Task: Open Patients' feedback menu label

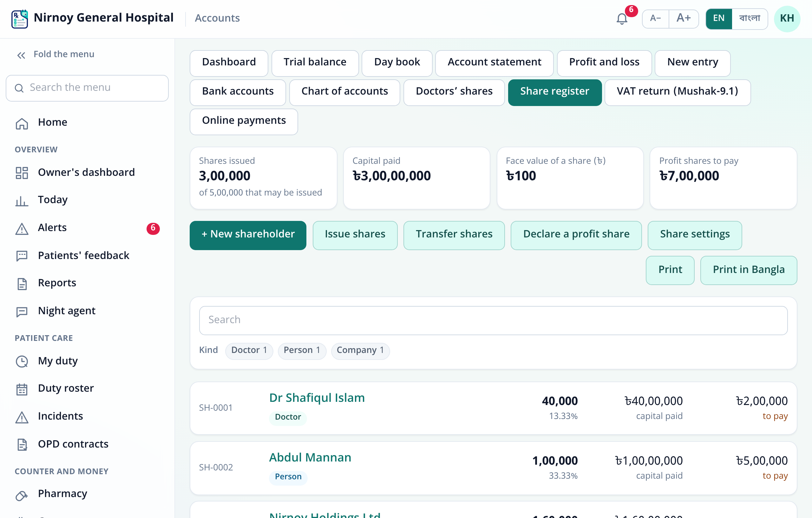Action: click(83, 256)
